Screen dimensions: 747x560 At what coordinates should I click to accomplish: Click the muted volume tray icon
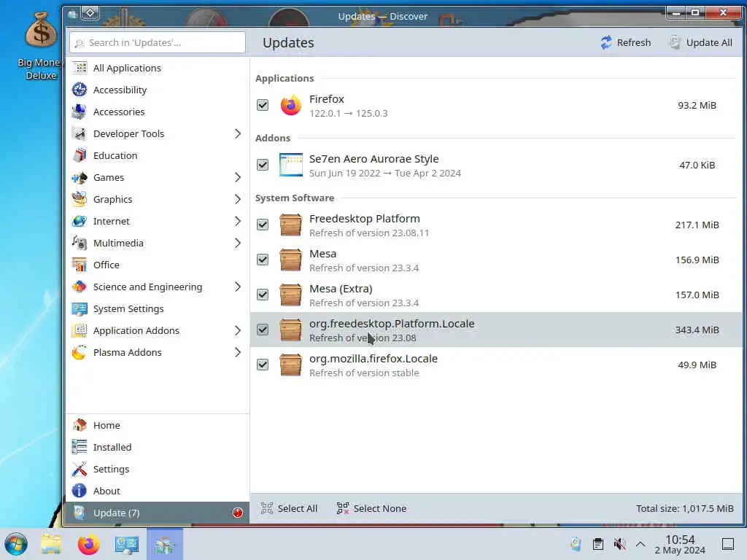619,544
